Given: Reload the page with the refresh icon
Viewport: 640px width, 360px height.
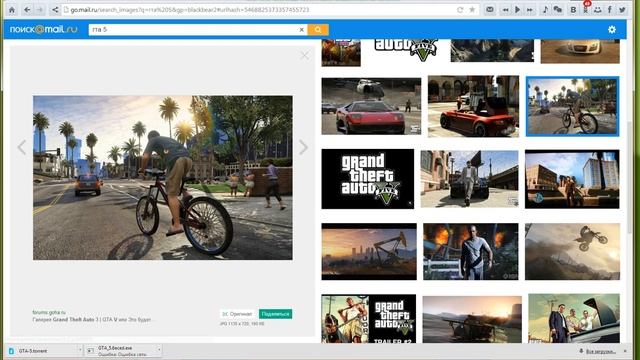Looking at the screenshot, I should pos(460,10).
